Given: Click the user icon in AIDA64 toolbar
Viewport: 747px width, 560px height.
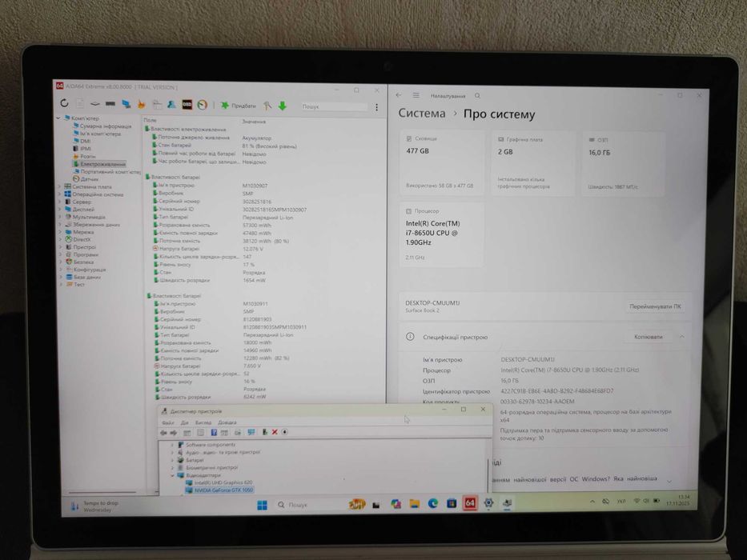Looking at the screenshot, I should [171, 104].
